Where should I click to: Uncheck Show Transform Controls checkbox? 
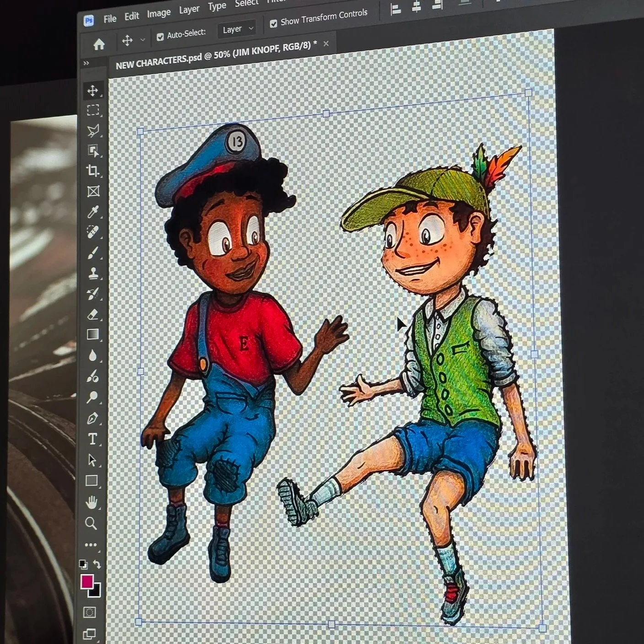pos(274,24)
